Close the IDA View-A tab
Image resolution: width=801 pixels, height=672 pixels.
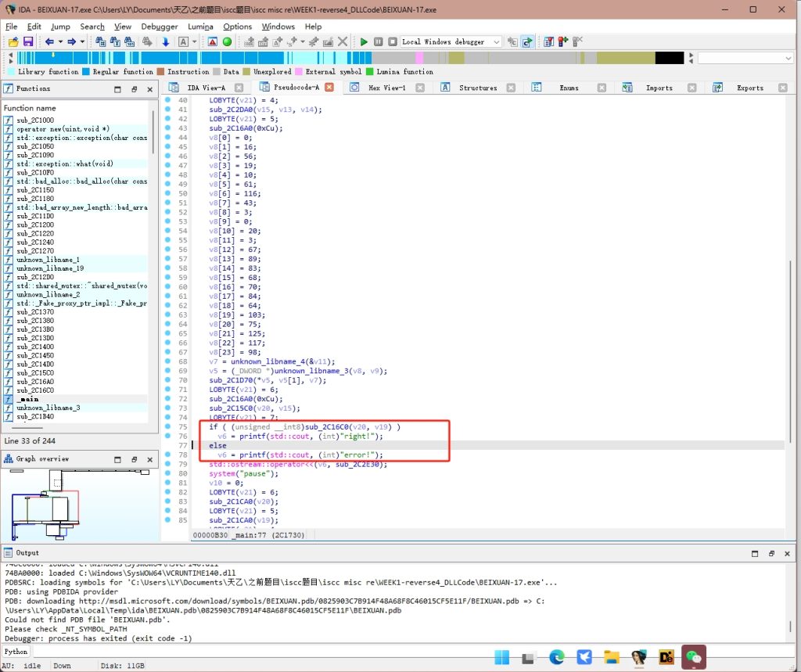[239, 88]
